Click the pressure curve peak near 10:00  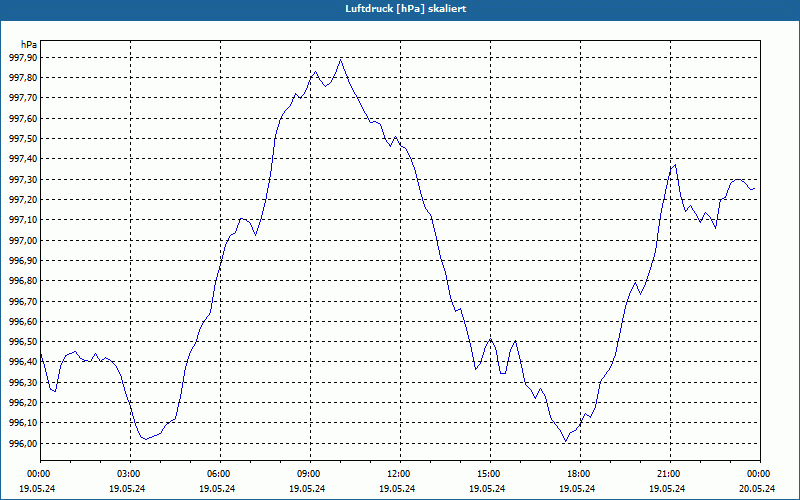[x=341, y=60]
